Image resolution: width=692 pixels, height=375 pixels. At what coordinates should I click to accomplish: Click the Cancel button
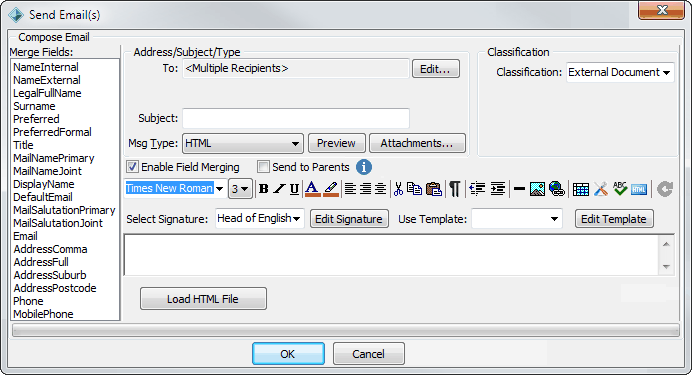[x=369, y=354]
